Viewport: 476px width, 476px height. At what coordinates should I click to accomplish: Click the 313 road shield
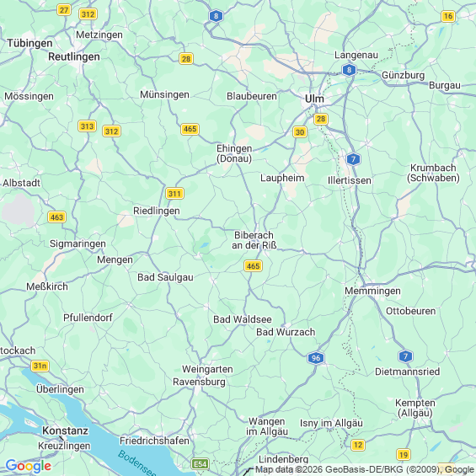87,126
